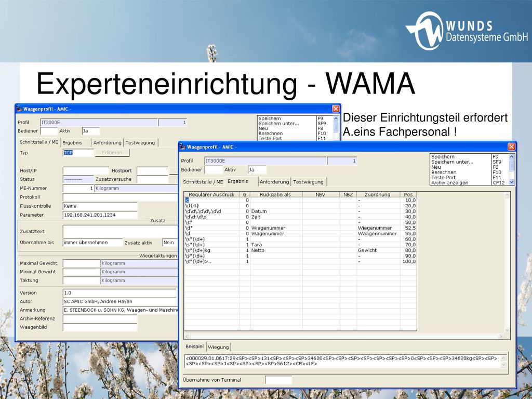Click the Parameter field with 192.168.241.201,1234

coord(100,215)
